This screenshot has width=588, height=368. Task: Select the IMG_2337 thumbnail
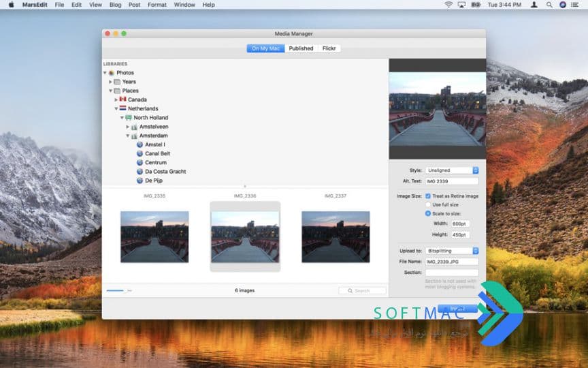pyautogui.click(x=336, y=236)
